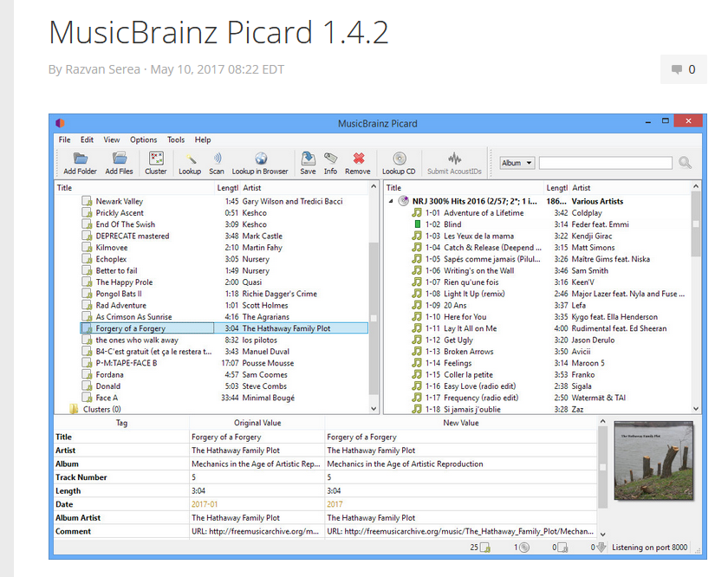
Task: Open the Options menu
Action: (144, 139)
